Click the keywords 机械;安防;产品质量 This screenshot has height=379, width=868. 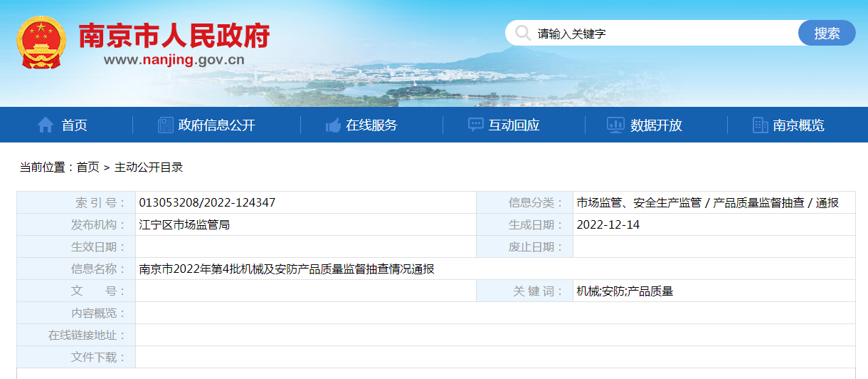[x=625, y=291]
